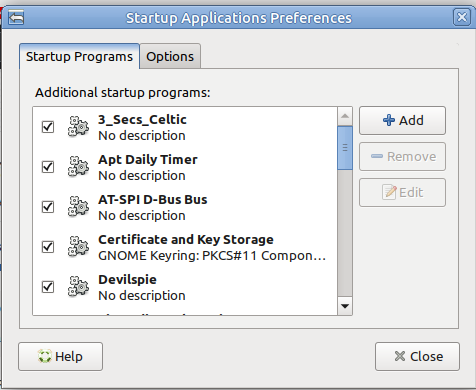Click the gear icon beside 3_Secs_Celtic
The image size is (476, 390).
tap(78, 126)
